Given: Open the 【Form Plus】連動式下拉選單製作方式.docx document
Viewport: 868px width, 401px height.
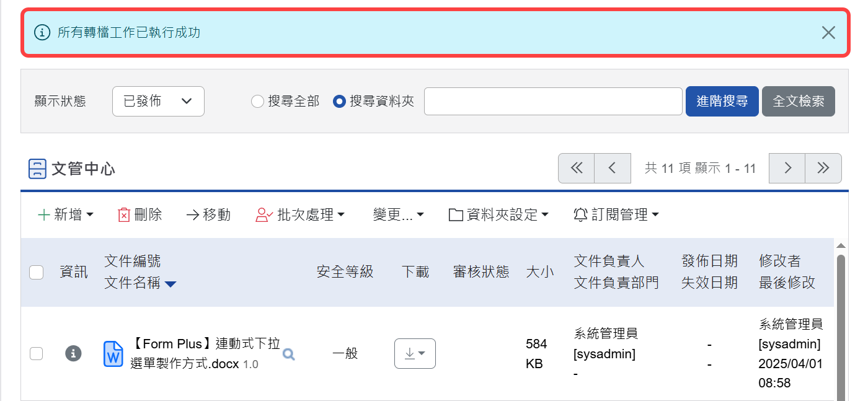Looking at the screenshot, I should coord(205,354).
